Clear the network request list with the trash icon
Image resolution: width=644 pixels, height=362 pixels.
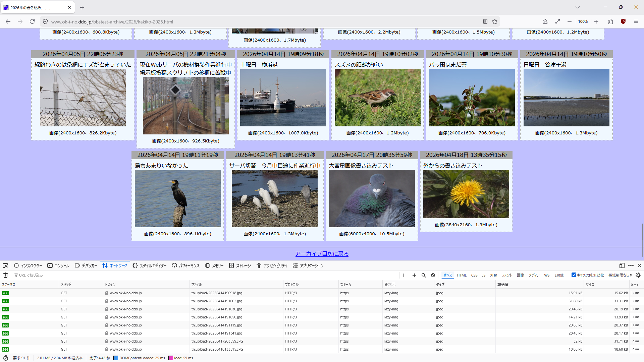point(5,275)
